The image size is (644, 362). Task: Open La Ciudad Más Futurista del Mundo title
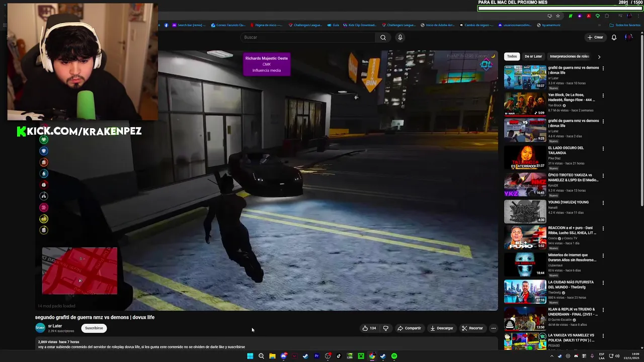tap(571, 285)
